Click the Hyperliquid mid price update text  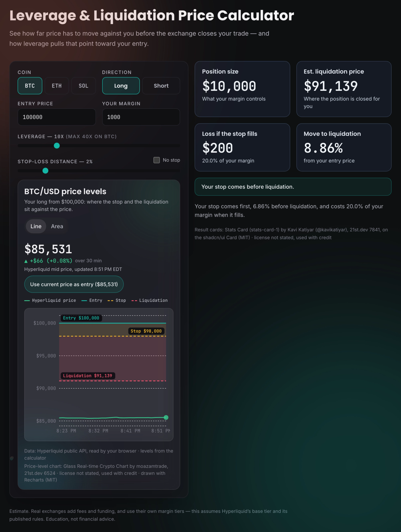(73, 269)
